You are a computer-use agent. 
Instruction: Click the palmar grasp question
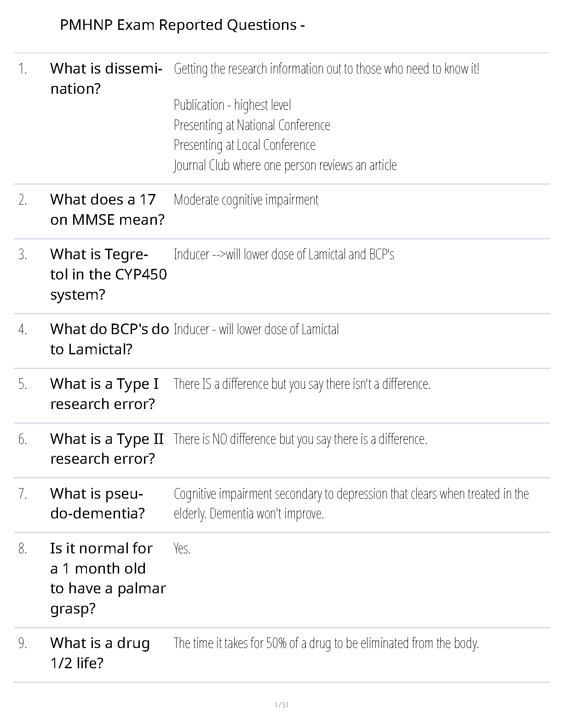[x=108, y=578]
